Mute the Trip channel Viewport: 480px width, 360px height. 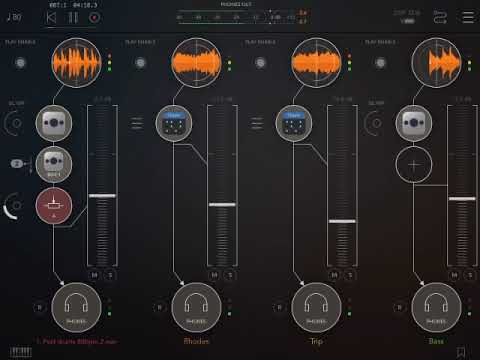334,275
